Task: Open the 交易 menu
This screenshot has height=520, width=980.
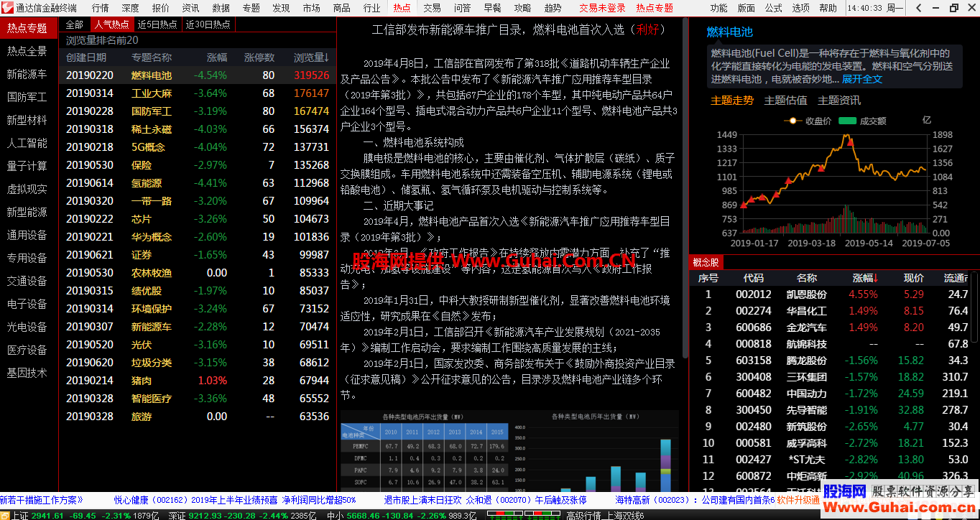Action: (x=433, y=8)
